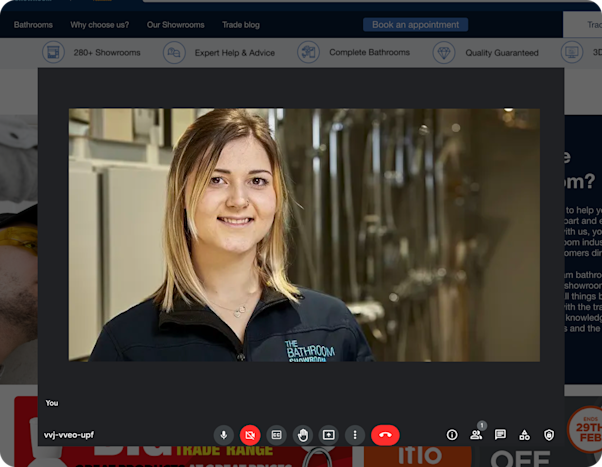Click the 'Expert Help & Advice' text
This screenshot has height=467, width=602.
235,53
